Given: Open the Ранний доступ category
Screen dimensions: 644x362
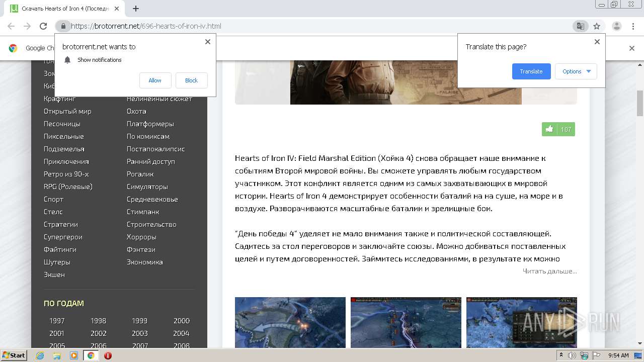Looking at the screenshot, I should (151, 161).
